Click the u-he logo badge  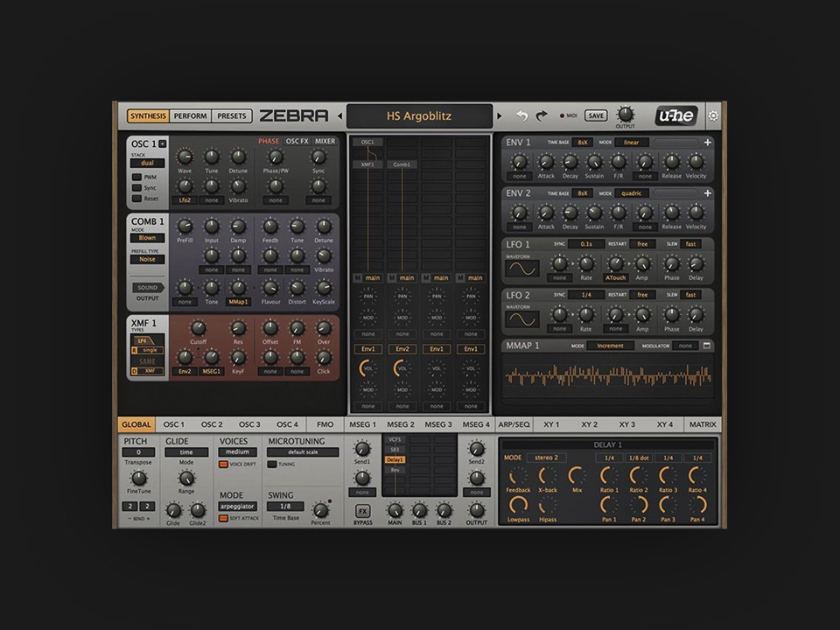point(676,115)
